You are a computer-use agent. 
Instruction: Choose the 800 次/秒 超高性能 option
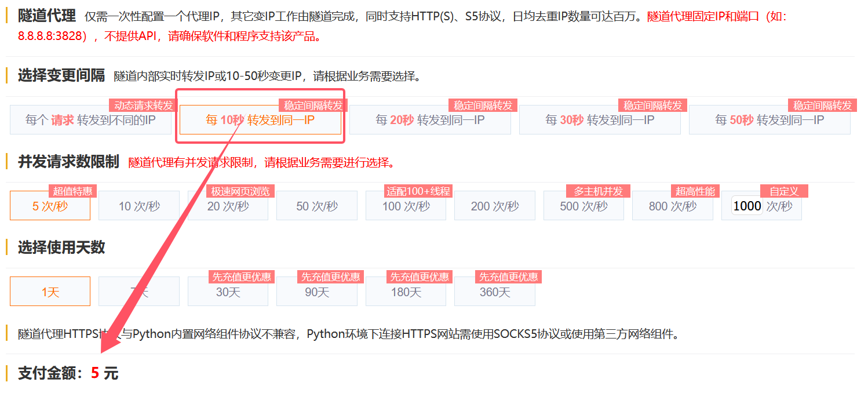672,206
